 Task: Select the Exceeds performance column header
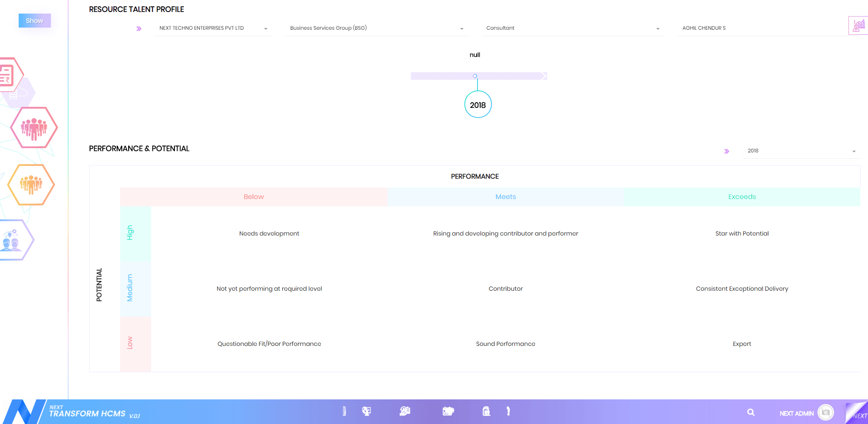point(742,197)
